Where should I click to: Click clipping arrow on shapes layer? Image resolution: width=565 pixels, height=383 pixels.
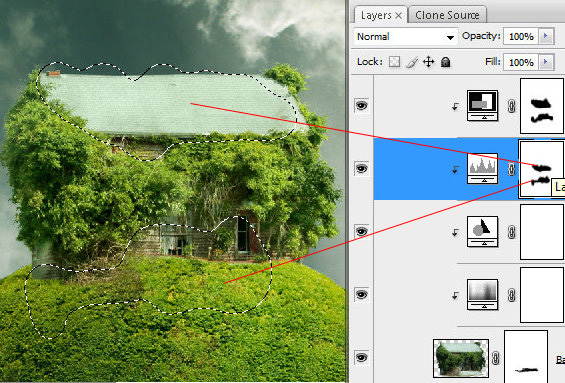pos(455,233)
